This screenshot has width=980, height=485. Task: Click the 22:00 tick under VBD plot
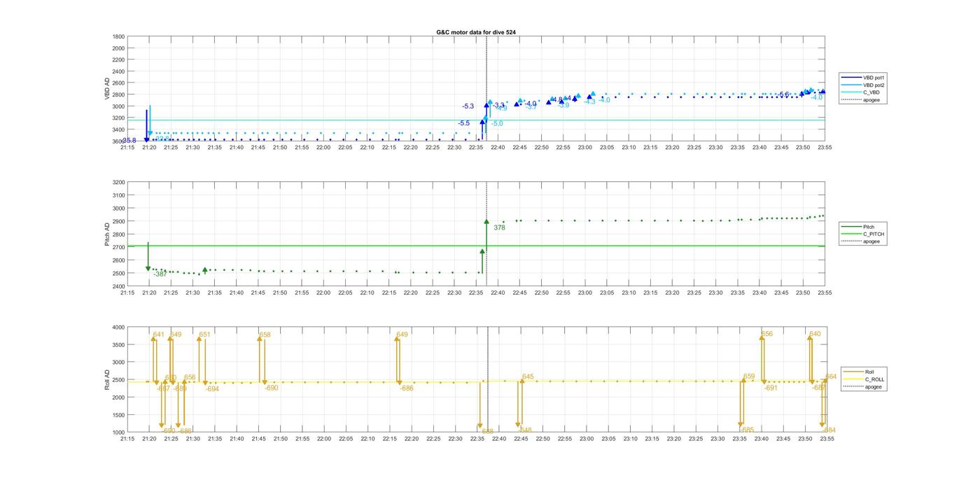(x=323, y=148)
